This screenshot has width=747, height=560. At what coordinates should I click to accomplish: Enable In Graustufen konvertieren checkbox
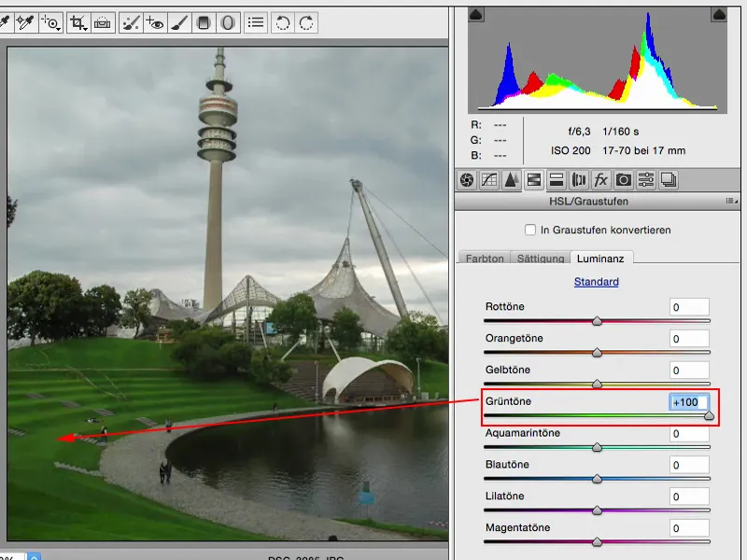tap(529, 230)
